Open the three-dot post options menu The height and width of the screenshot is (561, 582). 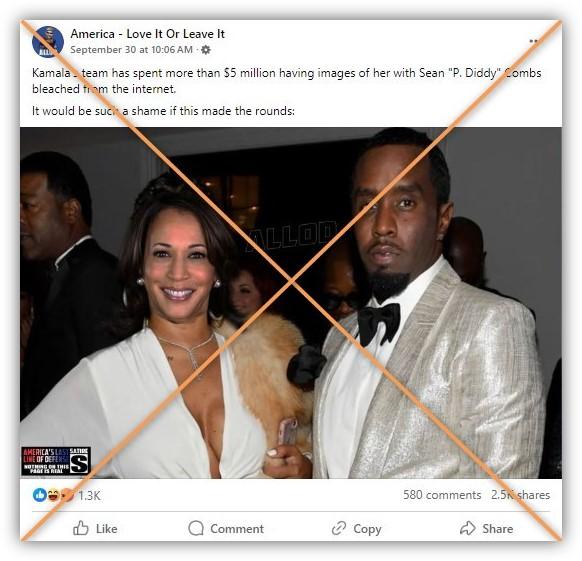(x=534, y=41)
